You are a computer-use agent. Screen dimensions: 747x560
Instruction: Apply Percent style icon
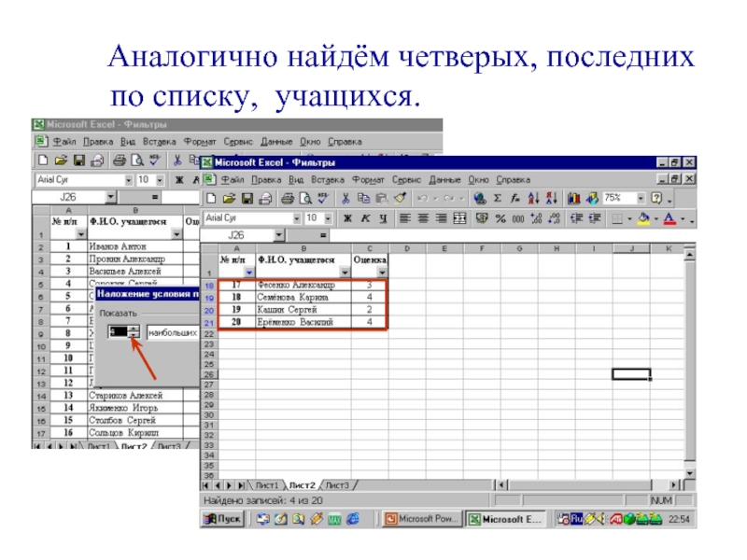tap(500, 218)
